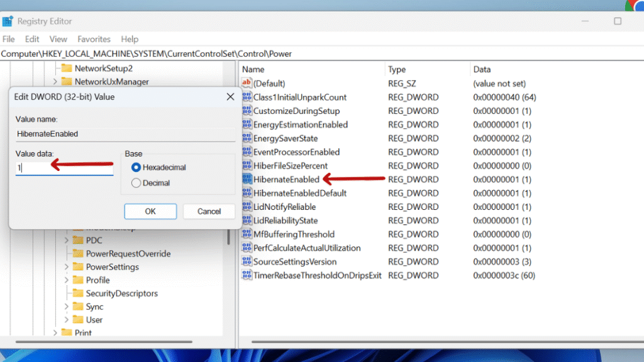Viewport: 644px width, 362px height.
Task: Select the User key in tree
Action: point(94,320)
